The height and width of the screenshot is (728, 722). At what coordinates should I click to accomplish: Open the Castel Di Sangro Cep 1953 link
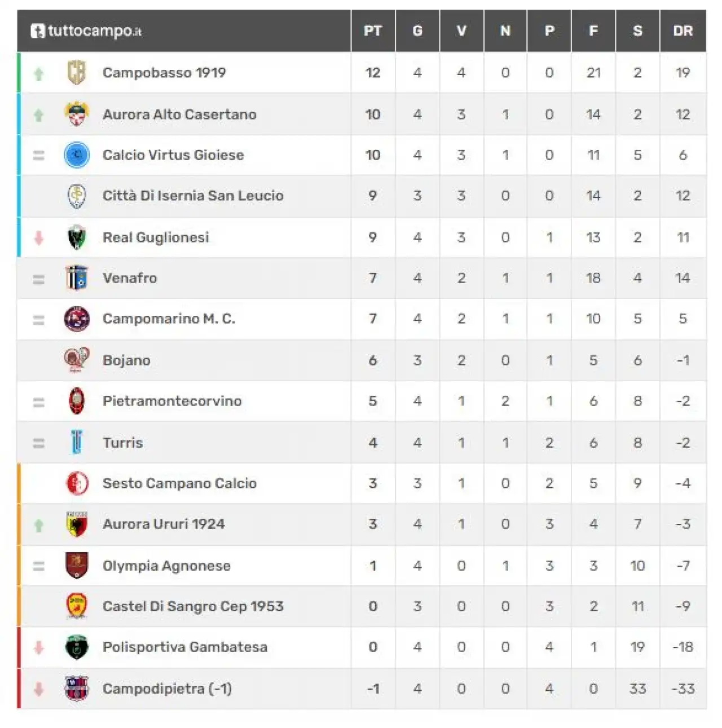(193, 606)
